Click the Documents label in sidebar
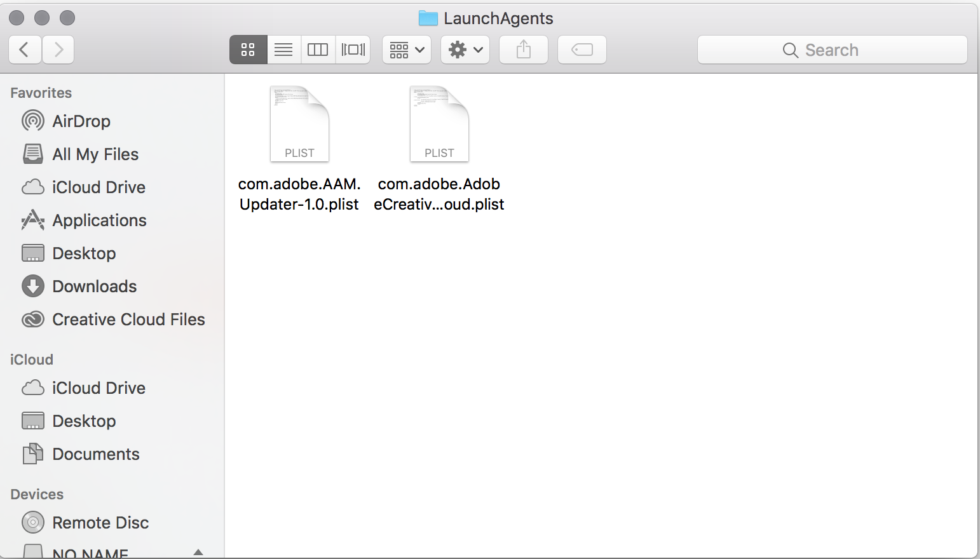 tap(96, 454)
